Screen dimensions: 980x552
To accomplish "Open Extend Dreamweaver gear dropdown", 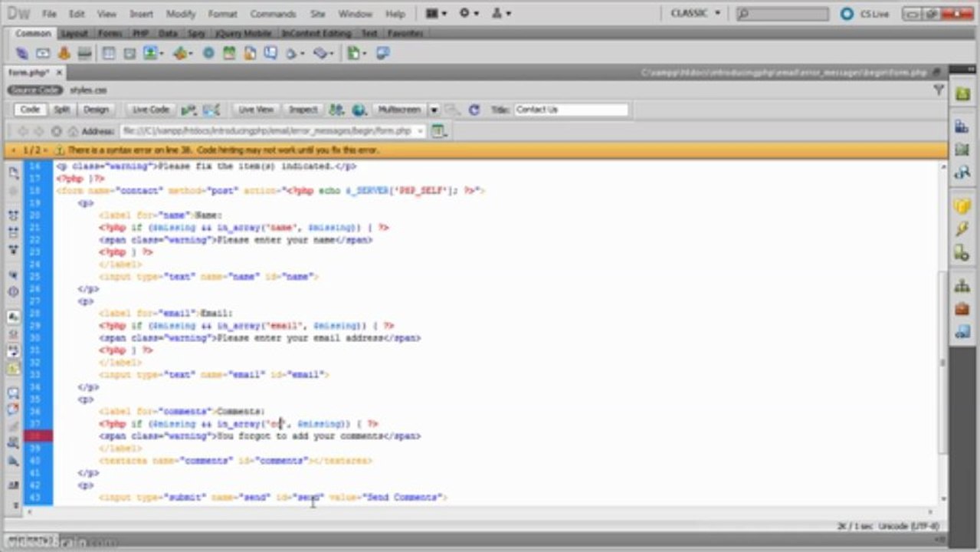I will tap(469, 13).
